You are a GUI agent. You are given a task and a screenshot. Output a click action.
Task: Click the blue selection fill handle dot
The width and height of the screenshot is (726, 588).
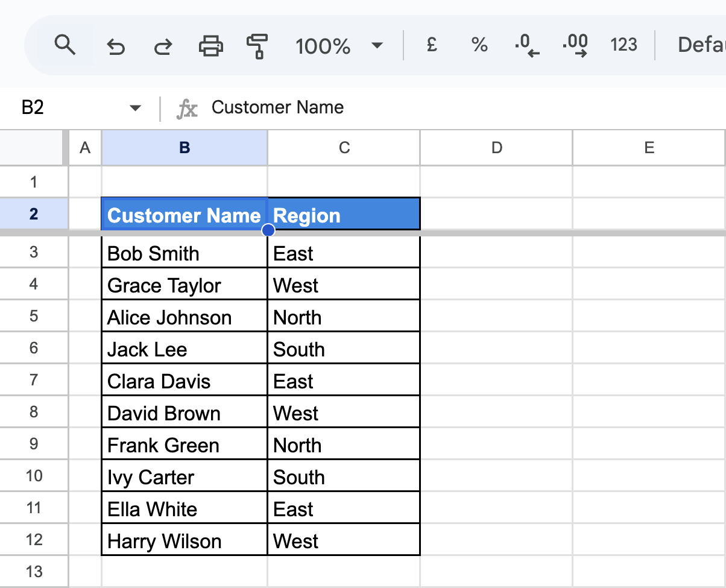point(268,230)
